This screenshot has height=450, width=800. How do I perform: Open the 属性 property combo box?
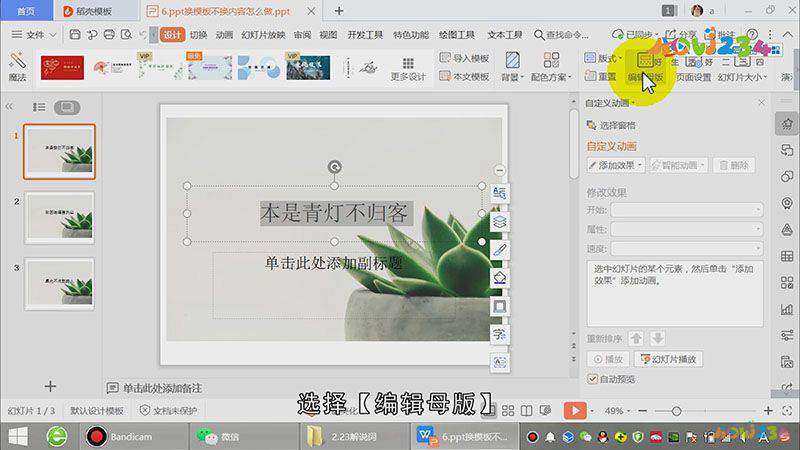(x=687, y=229)
